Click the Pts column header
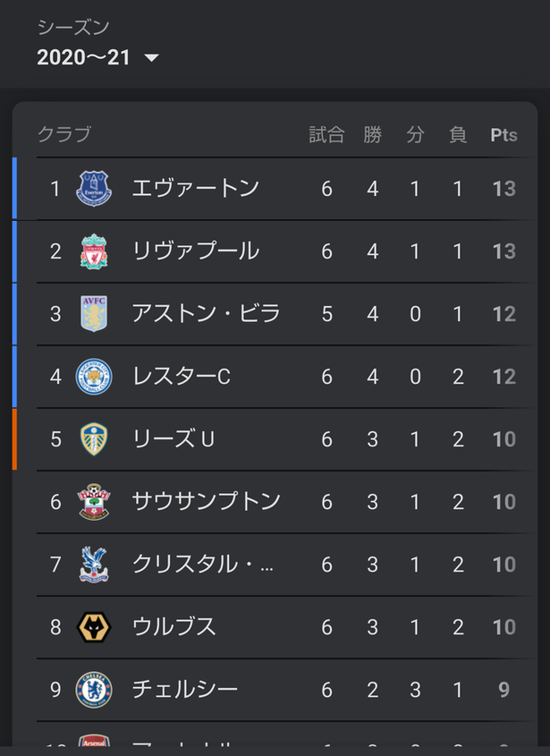 click(503, 135)
